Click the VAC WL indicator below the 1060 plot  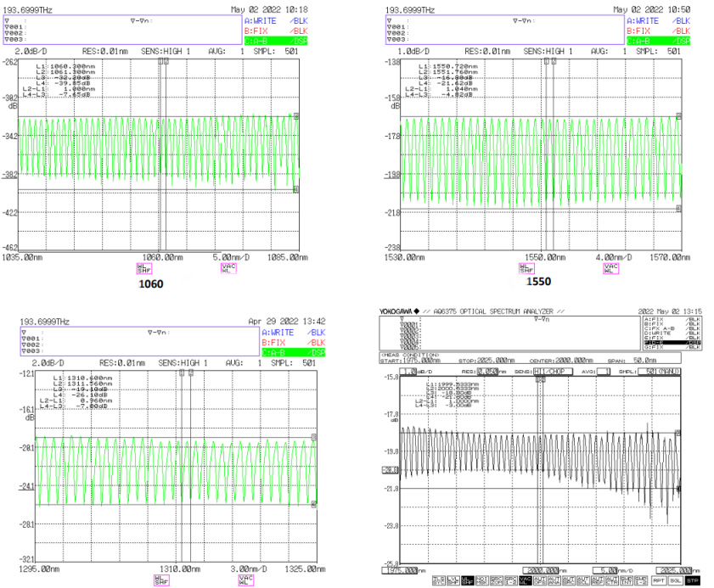[x=228, y=268]
